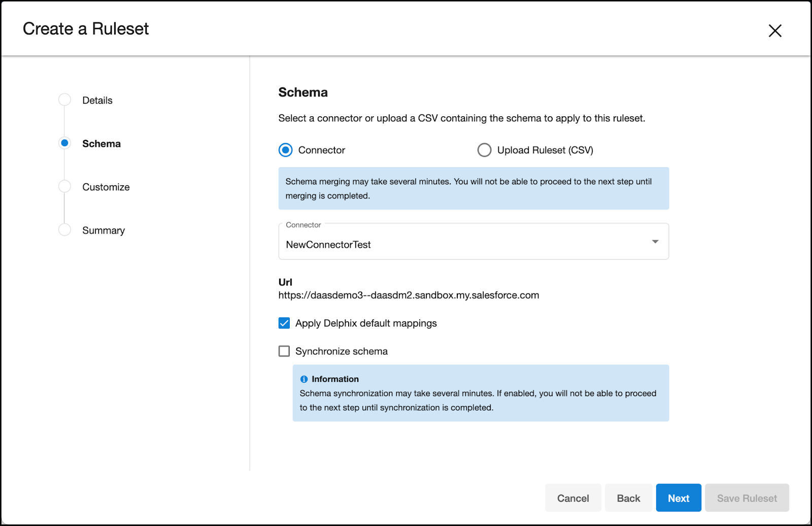This screenshot has width=812, height=526.
Task: Click the Next button
Action: (x=678, y=498)
